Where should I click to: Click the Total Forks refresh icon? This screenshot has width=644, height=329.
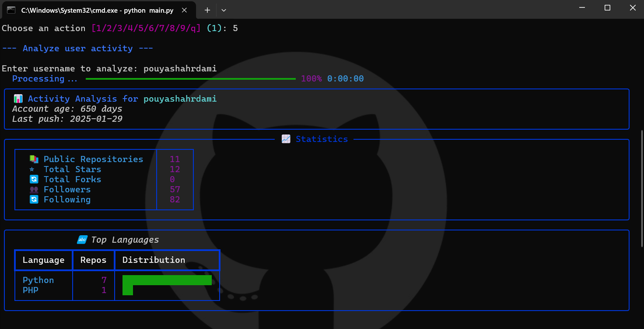coord(34,180)
